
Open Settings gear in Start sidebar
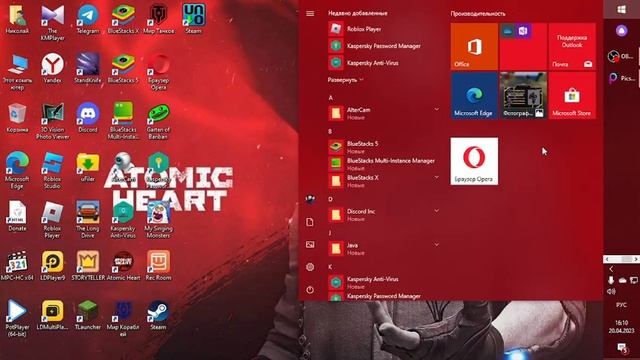(x=310, y=267)
